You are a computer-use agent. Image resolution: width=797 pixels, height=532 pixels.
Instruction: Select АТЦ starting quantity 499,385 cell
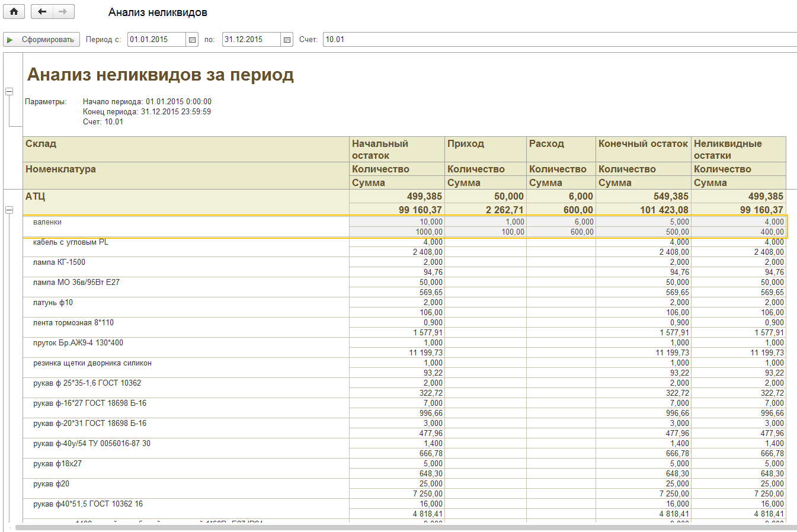pos(397,196)
